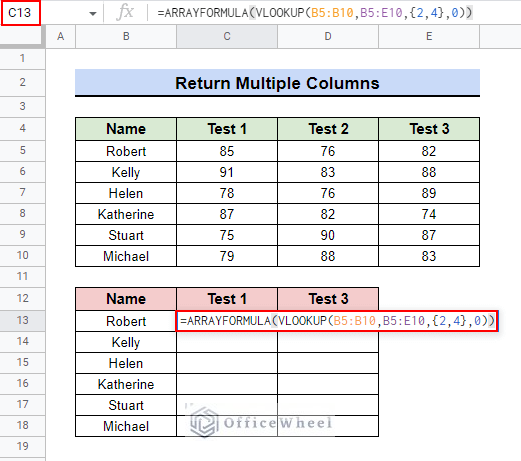Viewport: 521px width, 461px height.
Task: Click the Test 2 header cell
Action: 328,129
